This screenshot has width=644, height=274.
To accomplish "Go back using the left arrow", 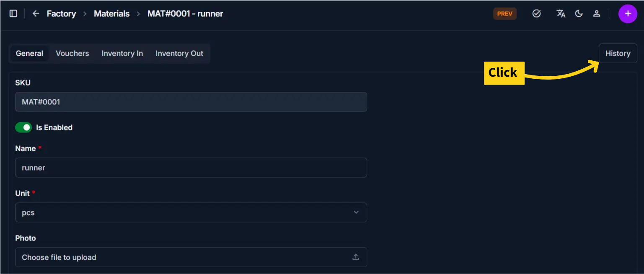I will coord(36,14).
